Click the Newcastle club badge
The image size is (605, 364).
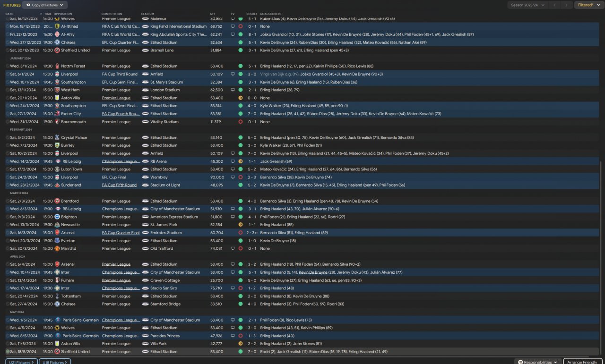coord(57,225)
